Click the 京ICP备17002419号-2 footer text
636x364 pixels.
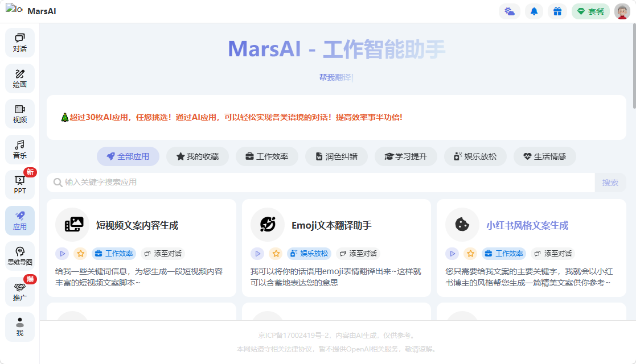[x=337, y=336]
